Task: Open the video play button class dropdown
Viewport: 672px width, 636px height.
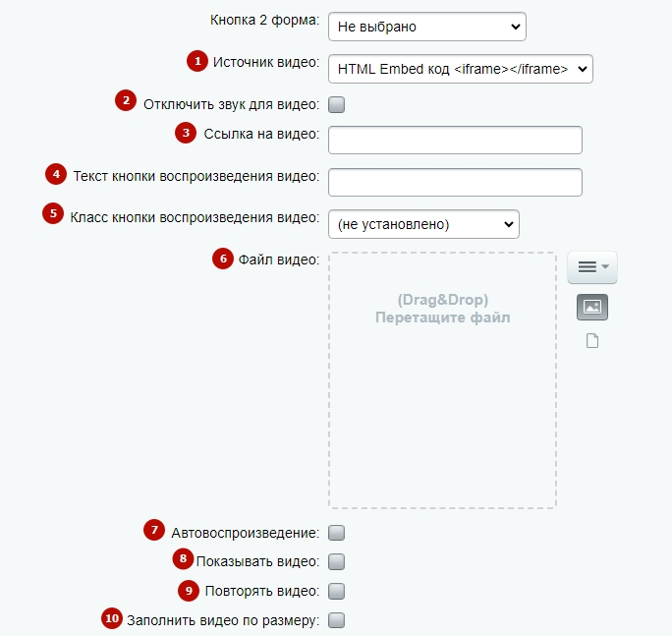Action: (423, 224)
